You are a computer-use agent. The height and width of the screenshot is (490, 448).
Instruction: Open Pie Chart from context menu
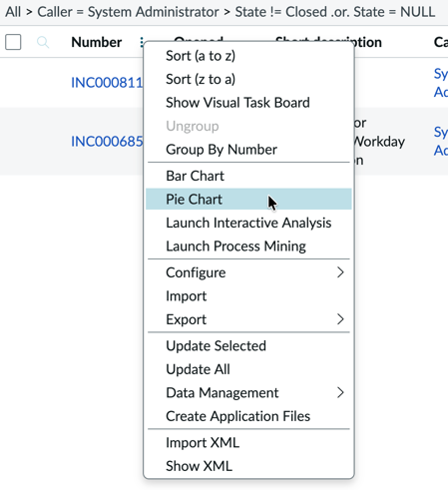[248, 200]
